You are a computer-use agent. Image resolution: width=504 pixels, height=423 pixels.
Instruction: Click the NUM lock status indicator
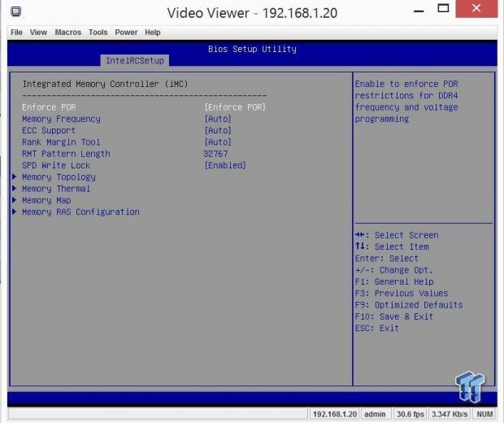(484, 414)
